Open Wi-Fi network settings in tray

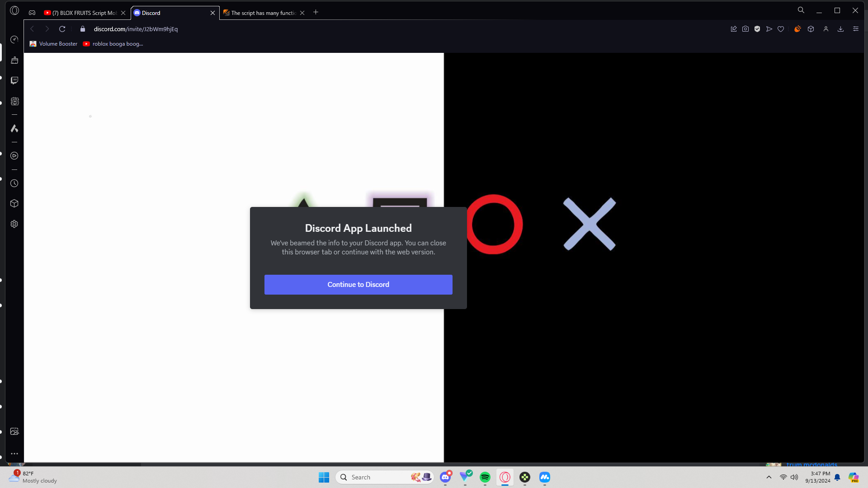[x=783, y=477]
